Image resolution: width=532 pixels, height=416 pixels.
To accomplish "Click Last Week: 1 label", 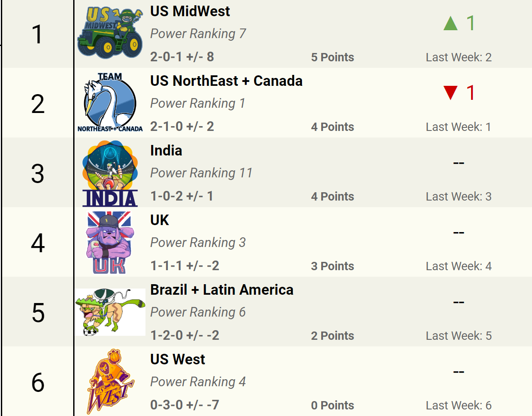I will [x=458, y=127].
